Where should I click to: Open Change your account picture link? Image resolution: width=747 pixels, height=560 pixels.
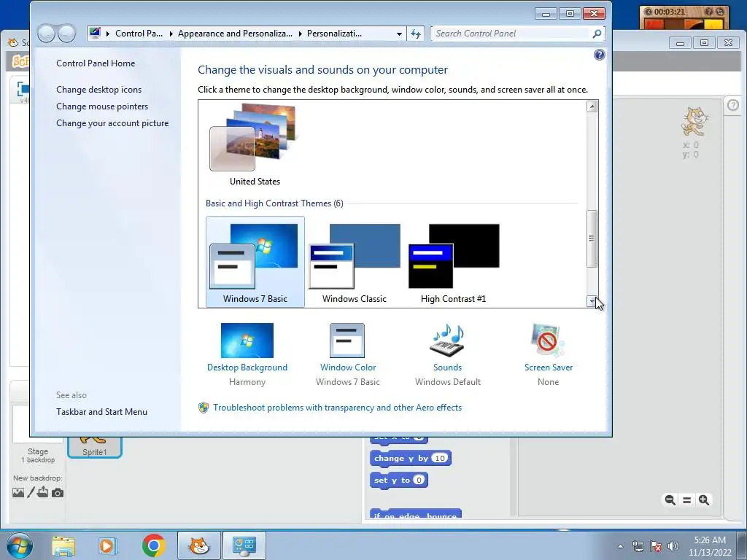pyautogui.click(x=112, y=122)
